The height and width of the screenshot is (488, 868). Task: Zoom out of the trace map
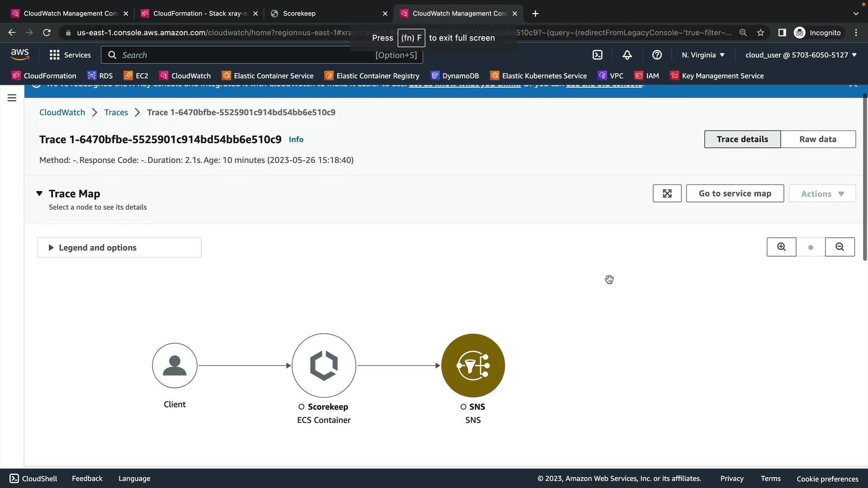pyautogui.click(x=840, y=247)
